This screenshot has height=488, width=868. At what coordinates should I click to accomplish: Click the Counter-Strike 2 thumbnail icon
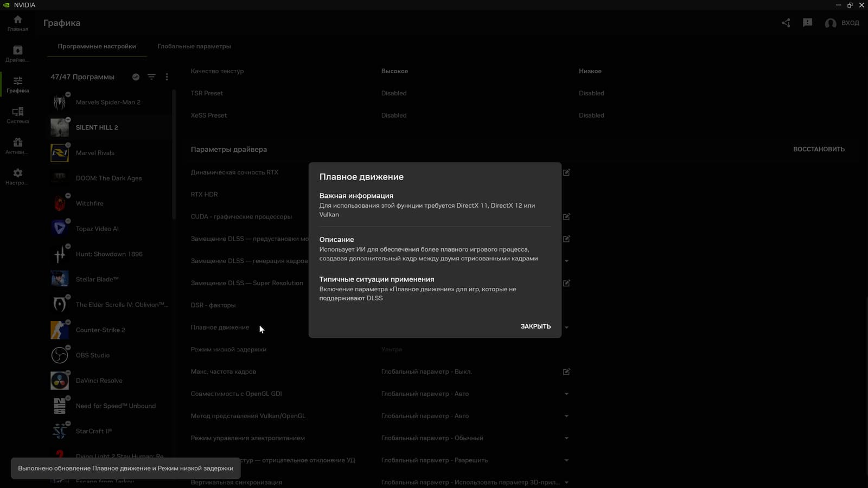pos(60,330)
